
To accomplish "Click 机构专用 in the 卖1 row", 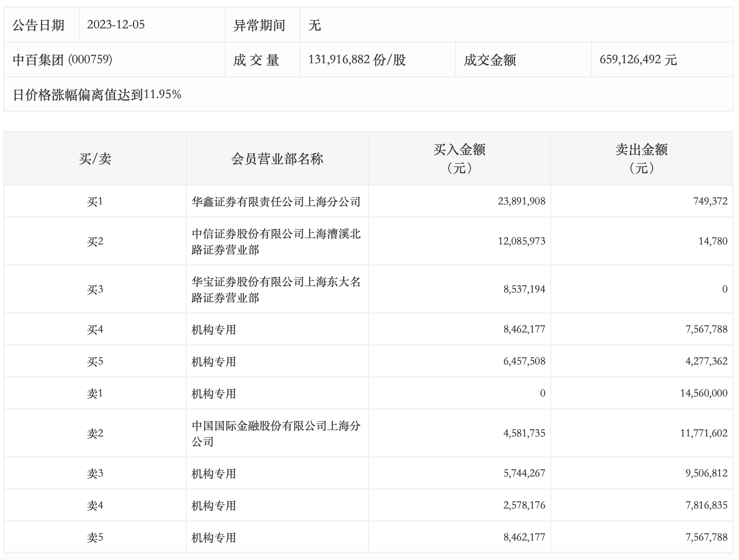I will point(214,393).
